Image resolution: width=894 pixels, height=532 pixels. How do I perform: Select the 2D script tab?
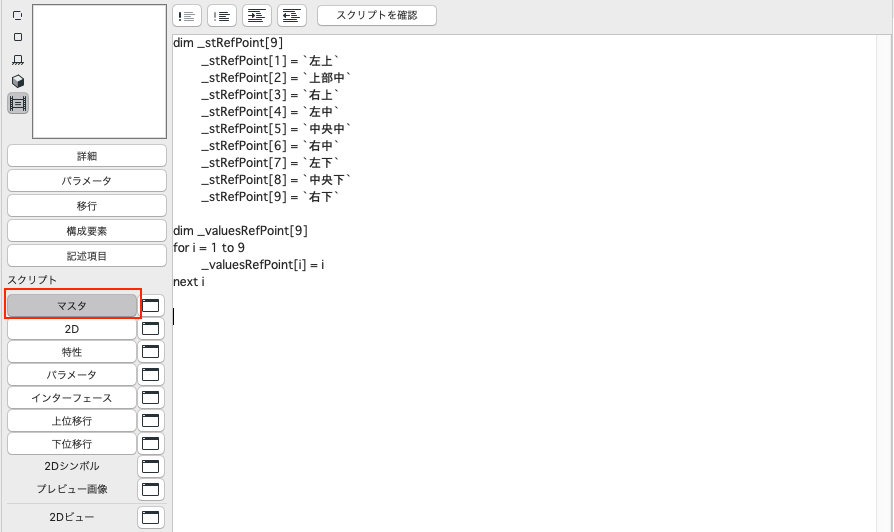72,329
